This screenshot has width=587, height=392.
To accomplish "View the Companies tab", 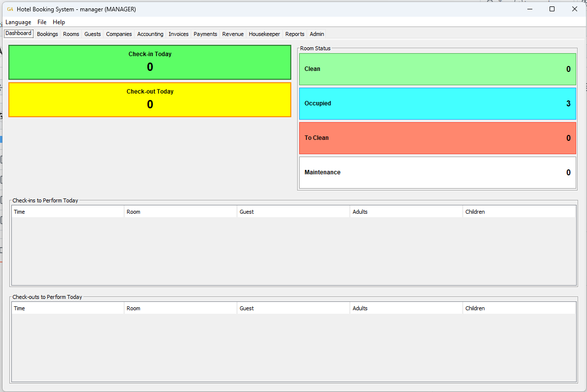I will pyautogui.click(x=119, y=33).
